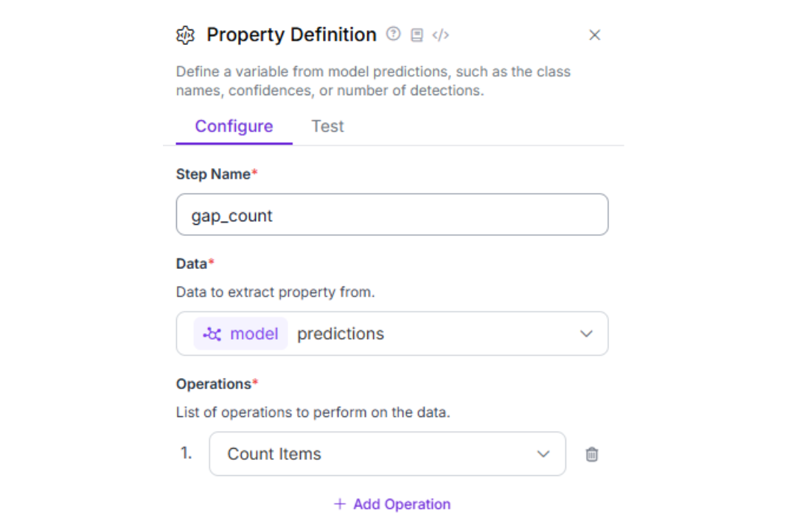Select the predictions text in Data field
The image size is (808, 532).
coord(341,334)
